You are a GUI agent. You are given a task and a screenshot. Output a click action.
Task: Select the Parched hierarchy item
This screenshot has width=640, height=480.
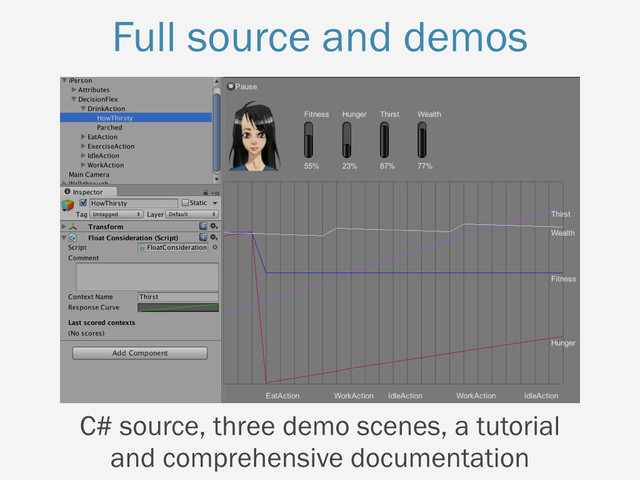(x=109, y=127)
